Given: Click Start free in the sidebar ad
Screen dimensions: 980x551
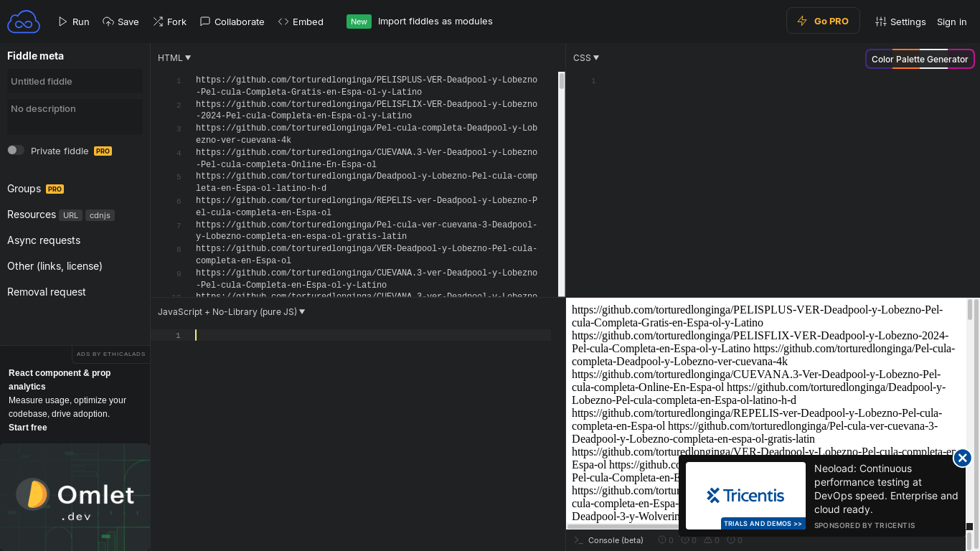Looking at the screenshot, I should pyautogui.click(x=28, y=428).
